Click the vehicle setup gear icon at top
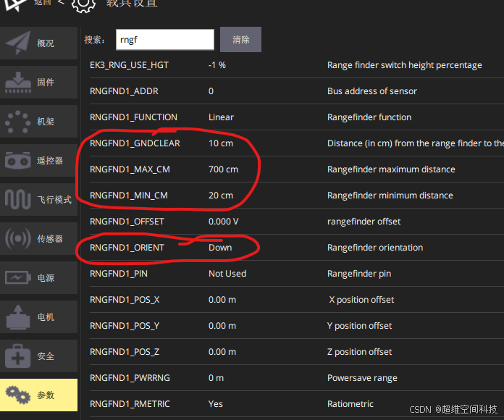Image resolution: width=504 pixels, height=420 pixels. pos(83,4)
